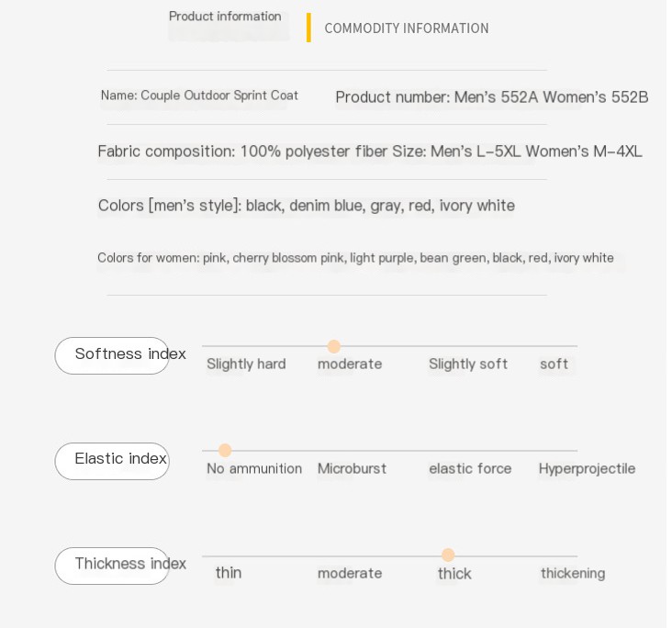
Task: Select 'No ammunition' on the elastic scale
Action: [254, 469]
